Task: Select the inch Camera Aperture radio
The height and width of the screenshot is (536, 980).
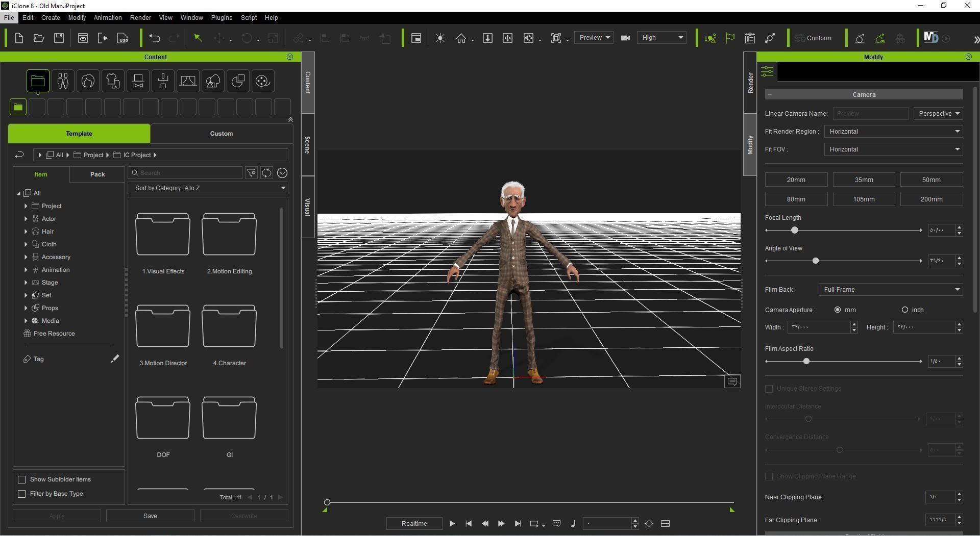Action: tap(904, 310)
